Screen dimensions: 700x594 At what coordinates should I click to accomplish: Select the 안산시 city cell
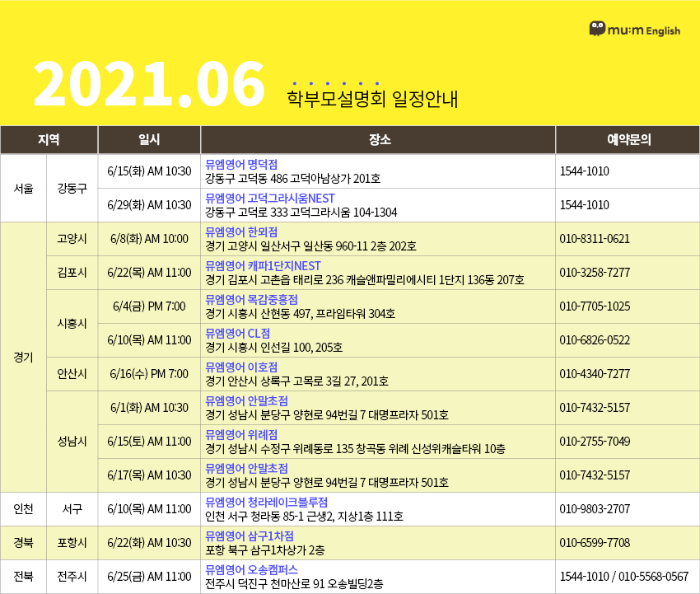click(x=72, y=374)
